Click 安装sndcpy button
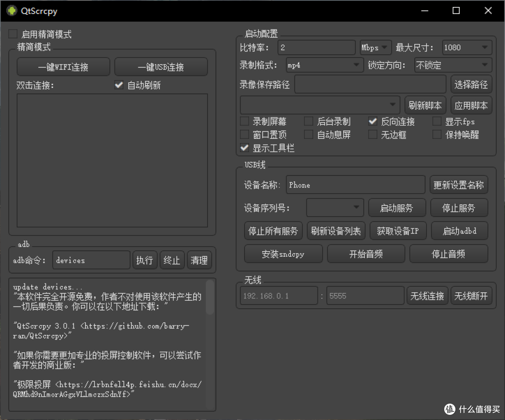This screenshot has height=420, width=505. (x=283, y=254)
